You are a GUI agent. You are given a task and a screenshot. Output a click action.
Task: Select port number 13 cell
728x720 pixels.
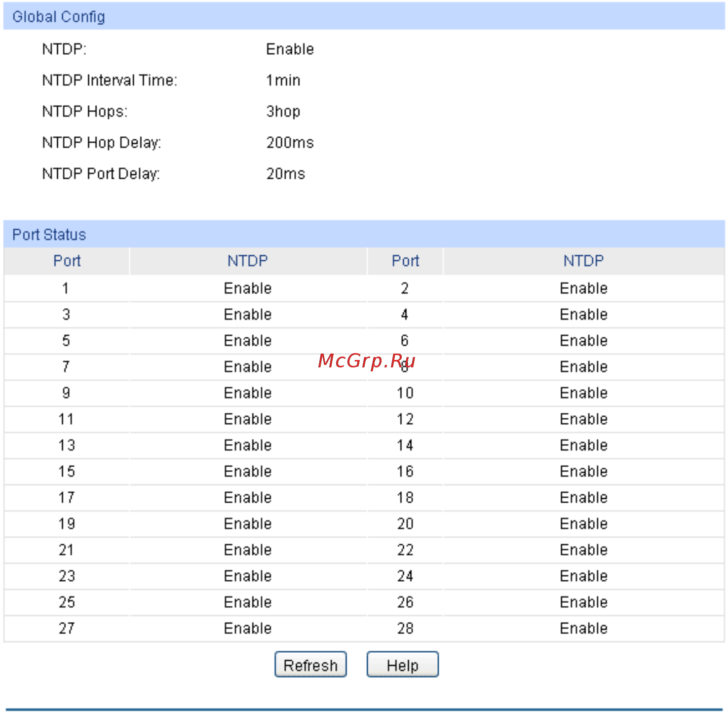(67, 445)
